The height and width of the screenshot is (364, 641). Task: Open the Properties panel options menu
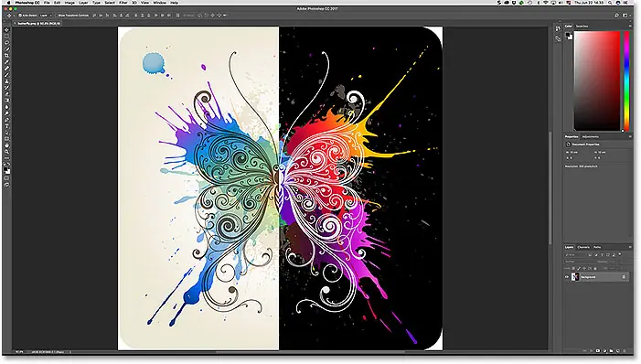point(630,136)
